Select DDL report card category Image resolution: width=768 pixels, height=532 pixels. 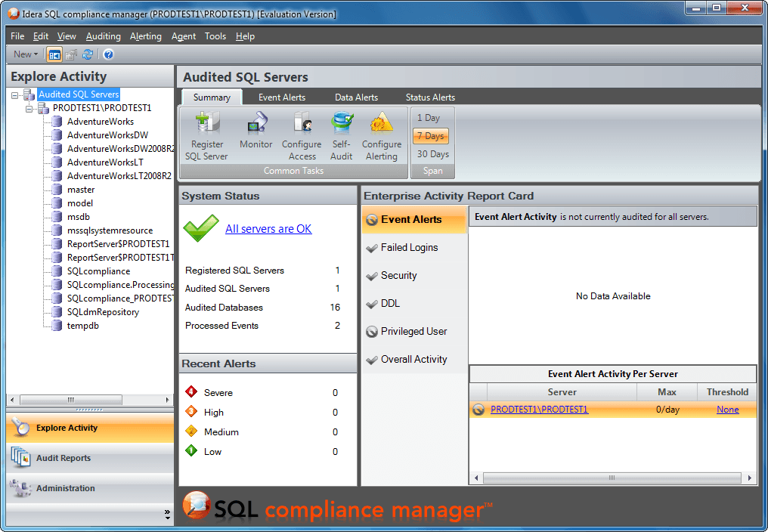tap(415, 303)
